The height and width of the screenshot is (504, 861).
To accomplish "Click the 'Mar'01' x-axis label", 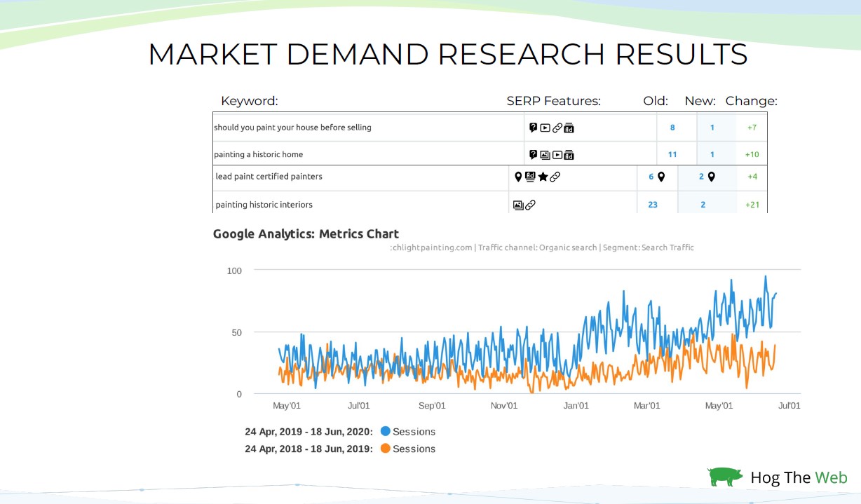I will click(646, 405).
